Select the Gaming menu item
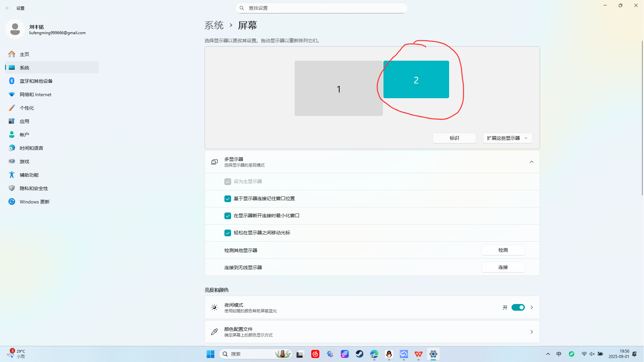This screenshot has width=644, height=362. click(x=24, y=162)
